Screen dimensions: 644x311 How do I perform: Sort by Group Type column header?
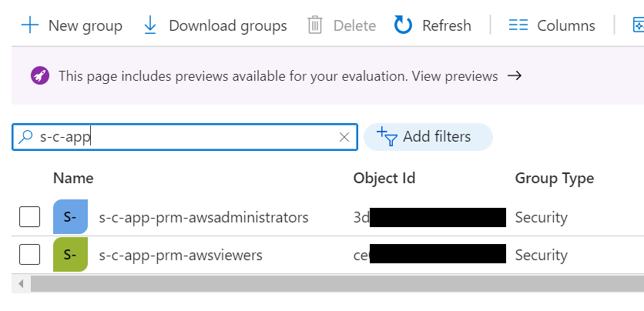tap(554, 178)
